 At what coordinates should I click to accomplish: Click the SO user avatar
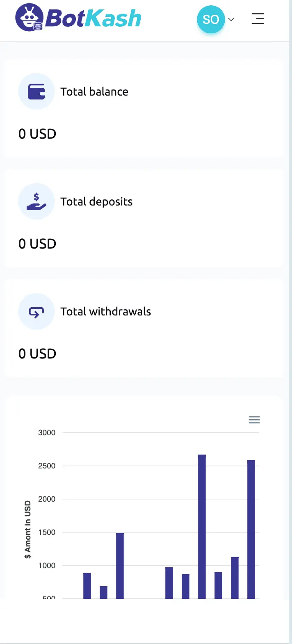tap(211, 19)
